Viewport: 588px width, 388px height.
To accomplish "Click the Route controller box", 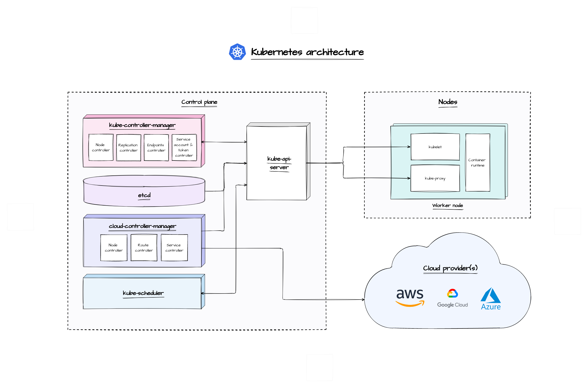I will tap(144, 248).
